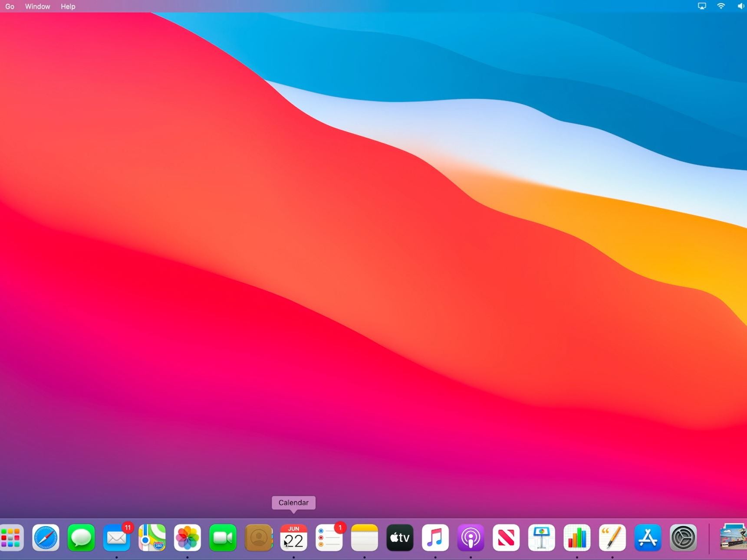Start FaceTime from the Dock

[223, 538]
